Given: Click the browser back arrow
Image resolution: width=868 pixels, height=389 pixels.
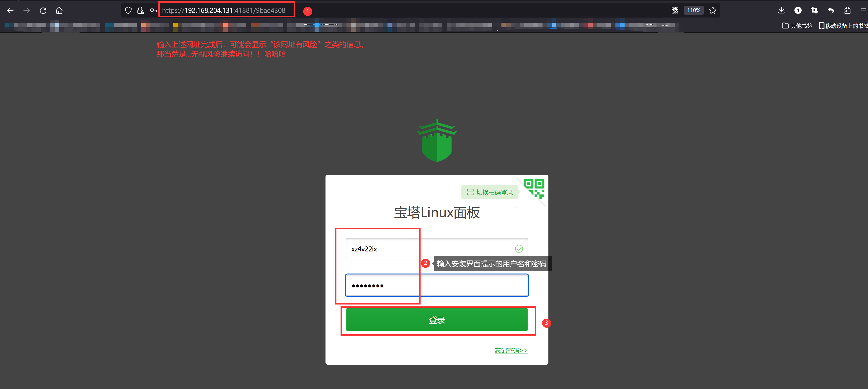Looking at the screenshot, I should [10, 10].
